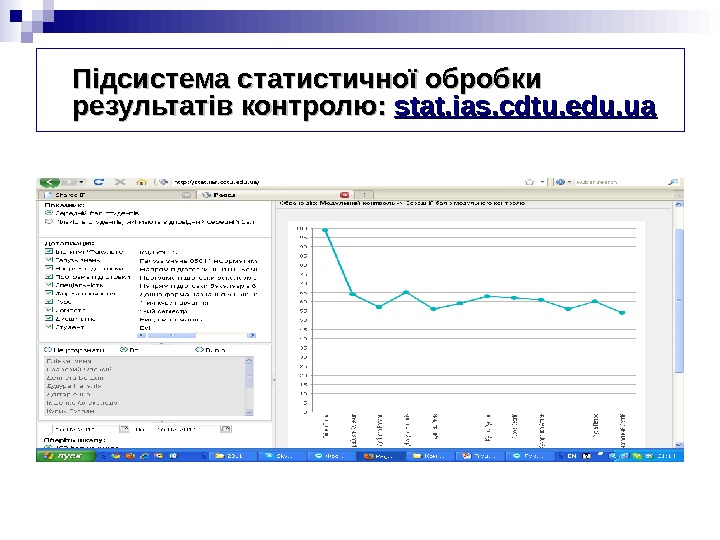Click the page vertical scrollbar up arrow
This screenshot has height=540, width=720.
679,204
